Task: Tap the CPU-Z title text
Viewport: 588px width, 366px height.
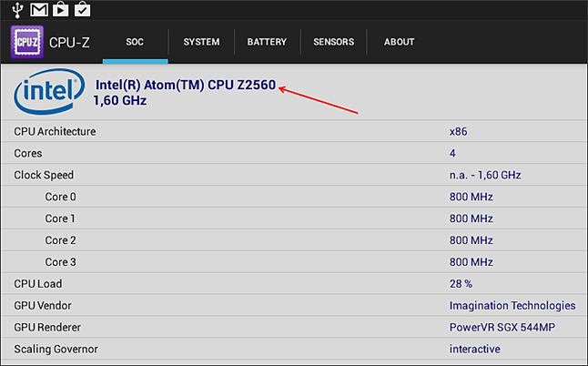Action: click(69, 43)
